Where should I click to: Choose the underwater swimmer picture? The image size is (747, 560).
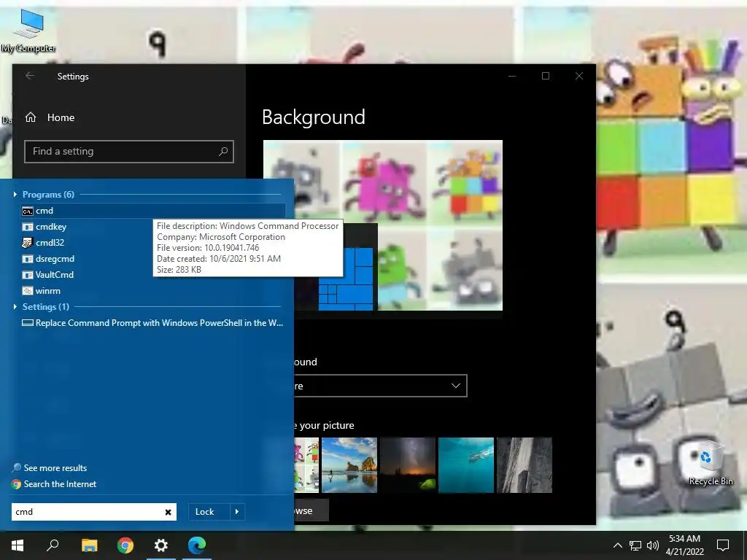[466, 464]
